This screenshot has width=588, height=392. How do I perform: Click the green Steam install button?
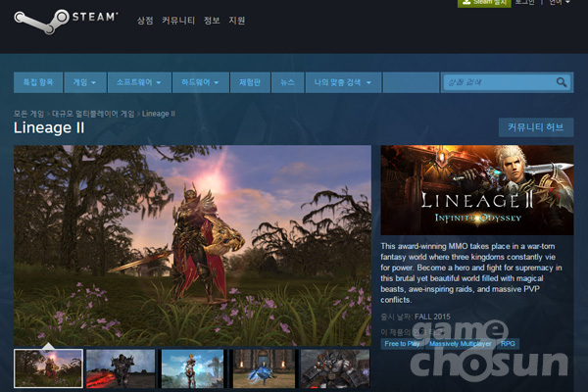(483, 3)
